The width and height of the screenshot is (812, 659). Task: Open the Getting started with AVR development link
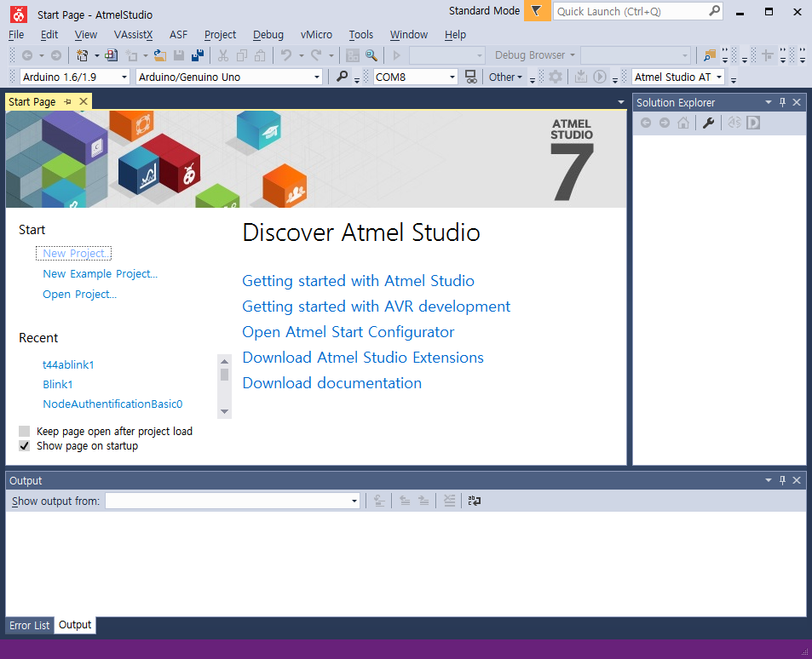[x=376, y=307]
